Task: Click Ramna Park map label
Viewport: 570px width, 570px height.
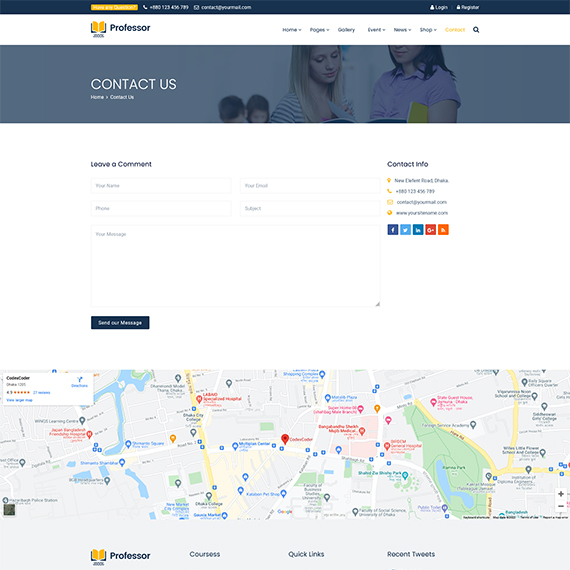Action: (x=454, y=467)
